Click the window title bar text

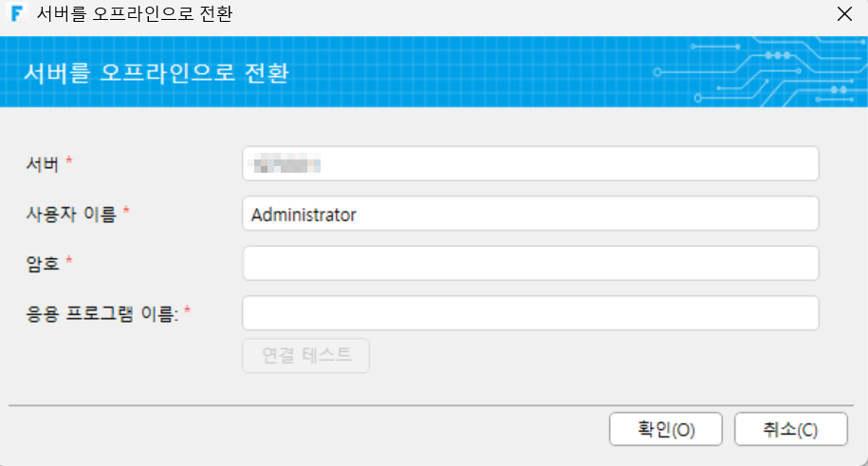pyautogui.click(x=135, y=14)
